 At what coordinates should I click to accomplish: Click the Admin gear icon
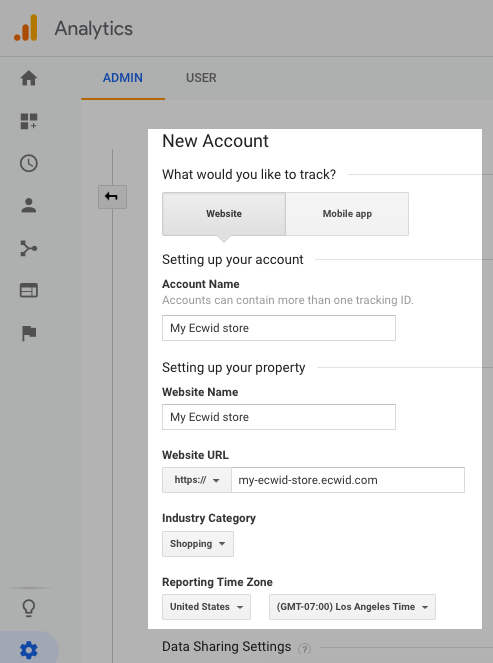[x=29, y=650]
